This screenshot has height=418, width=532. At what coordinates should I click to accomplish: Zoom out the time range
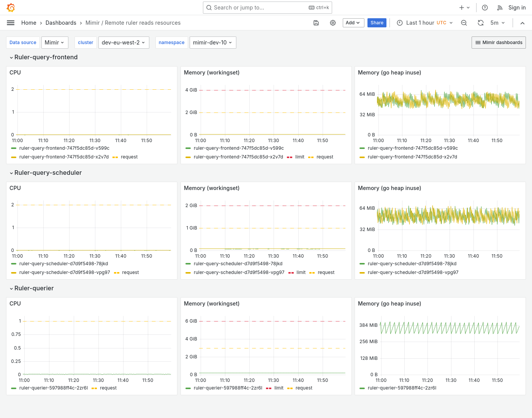pos(464,23)
